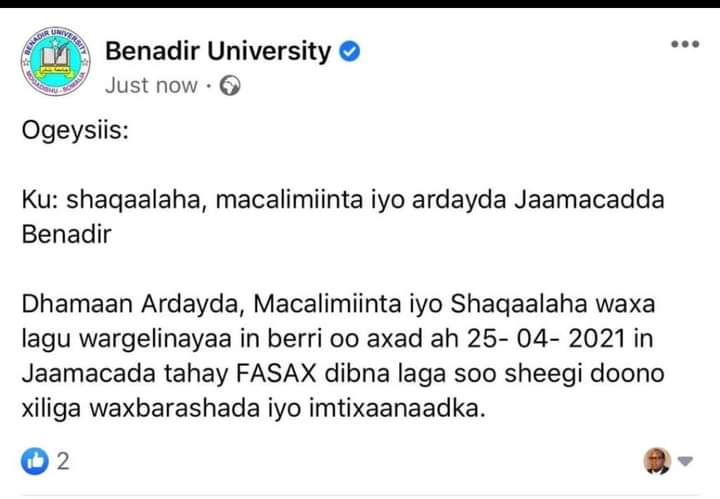This screenshot has width=720, height=499.
Task: Click the small commenter avatar icon
Action: coord(657,461)
